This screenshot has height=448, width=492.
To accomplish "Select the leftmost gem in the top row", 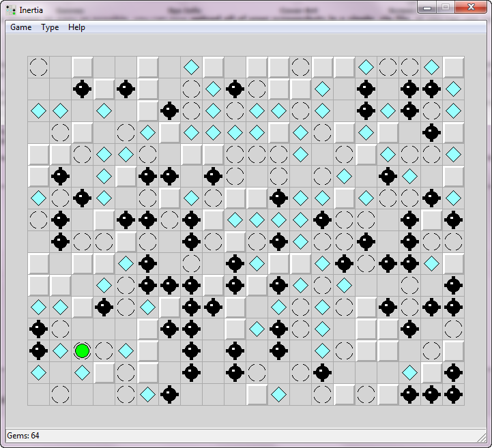I will (192, 67).
